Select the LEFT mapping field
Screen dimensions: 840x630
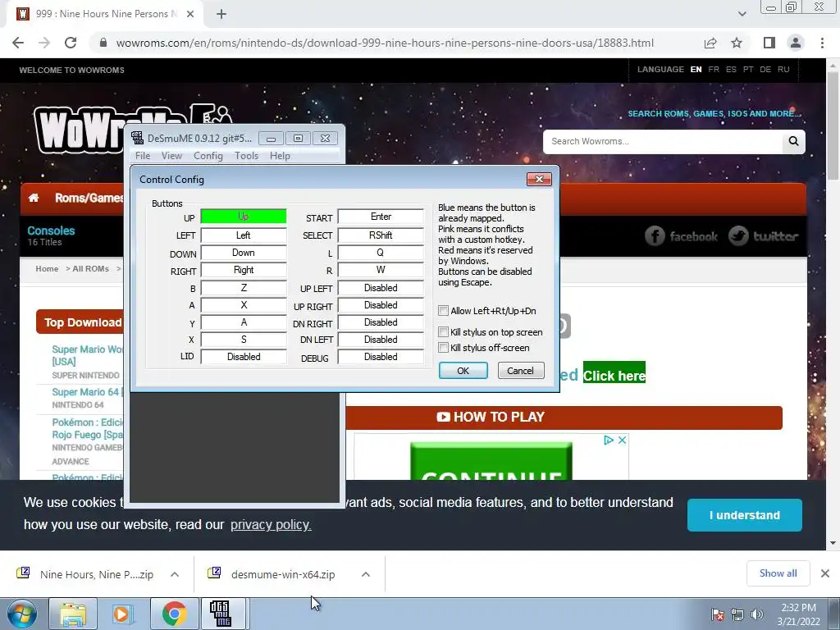[243, 235]
